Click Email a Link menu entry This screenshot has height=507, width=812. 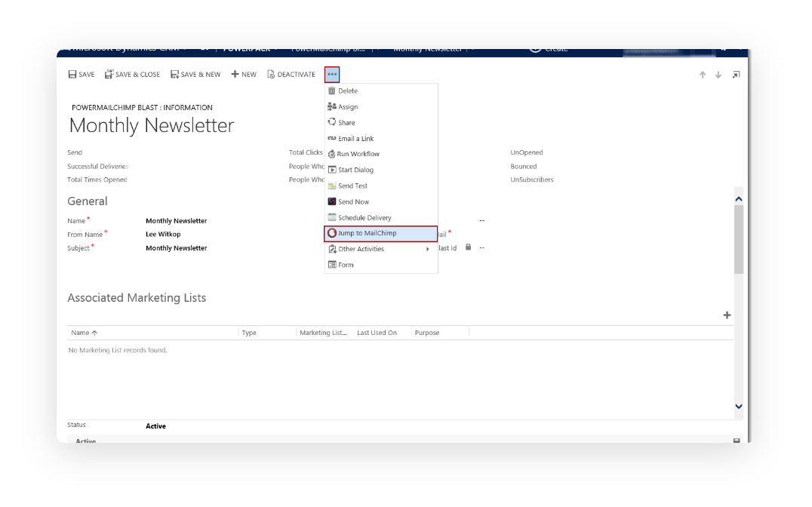click(x=381, y=139)
